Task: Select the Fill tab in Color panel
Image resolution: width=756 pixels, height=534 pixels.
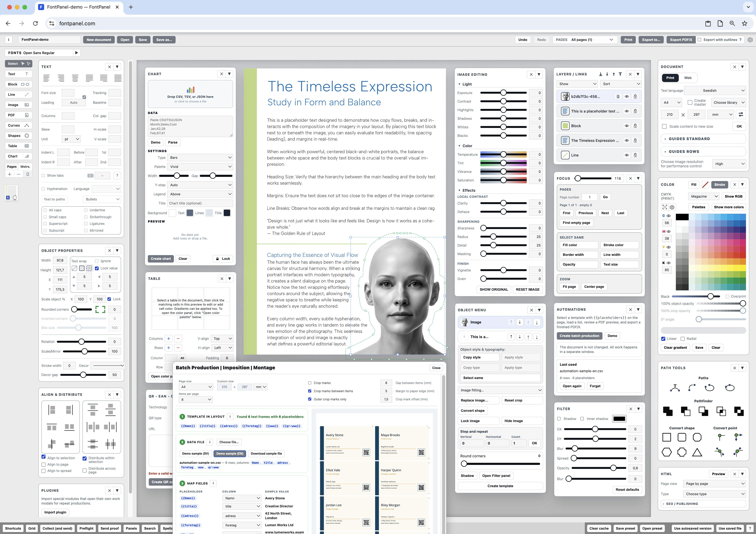Action: 694,185
